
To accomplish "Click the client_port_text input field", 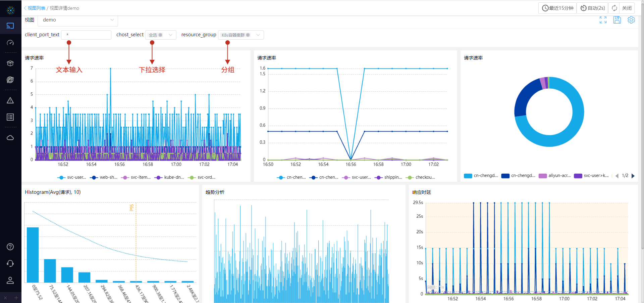I will (86, 35).
